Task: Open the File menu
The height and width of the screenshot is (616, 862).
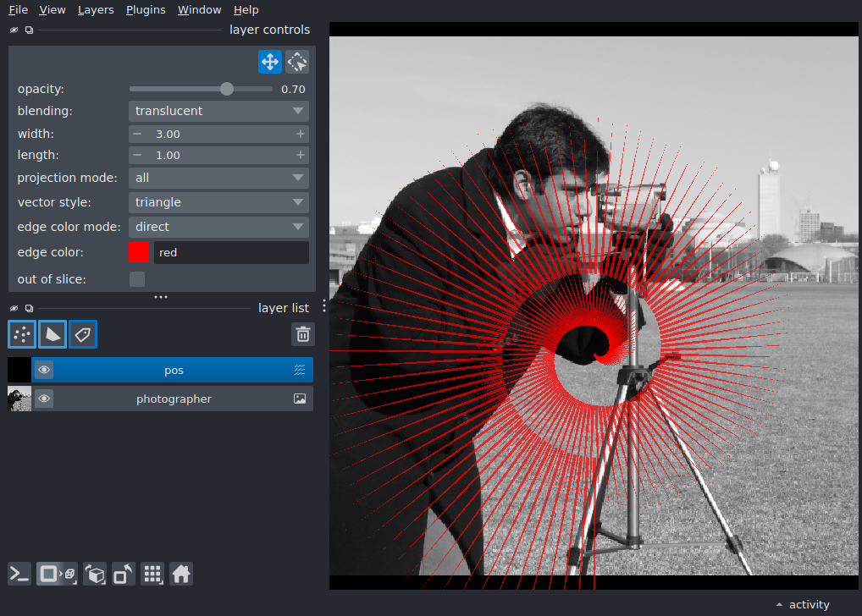Action: click(x=18, y=10)
